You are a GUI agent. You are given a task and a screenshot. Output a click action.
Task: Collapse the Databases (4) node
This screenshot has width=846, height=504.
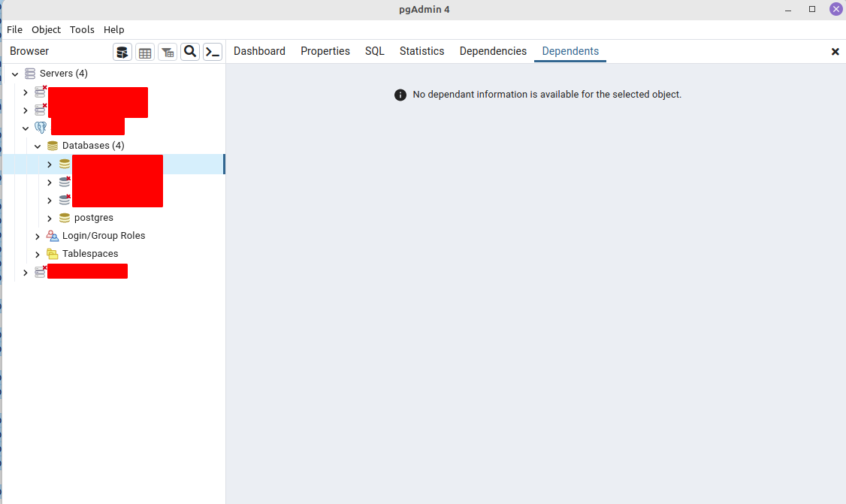tap(38, 145)
